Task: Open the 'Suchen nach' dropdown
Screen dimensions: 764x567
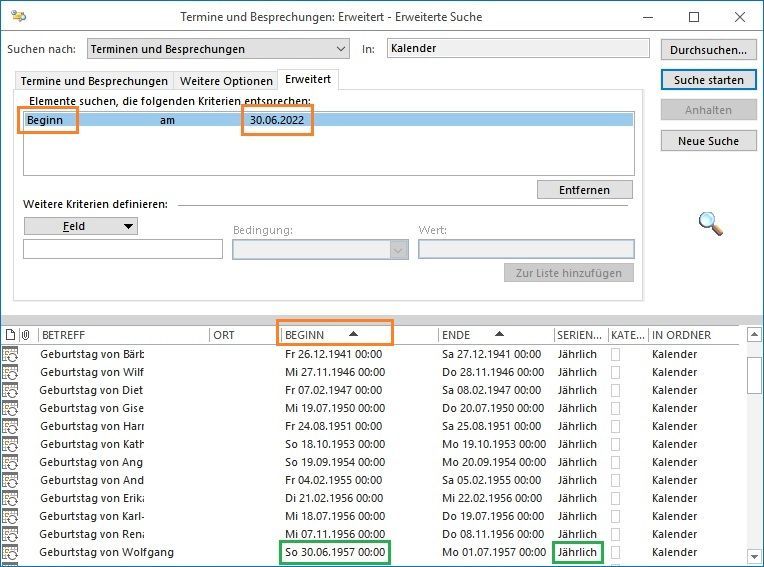Action: coord(218,49)
